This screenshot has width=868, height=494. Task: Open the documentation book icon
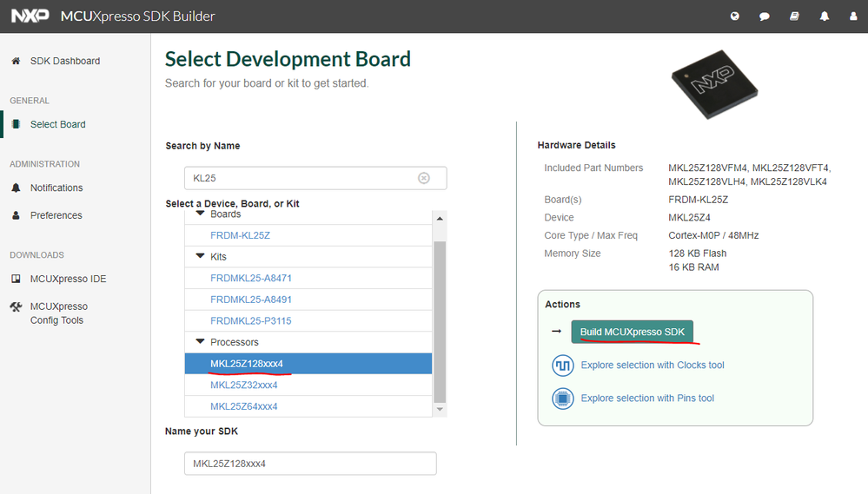pos(794,16)
